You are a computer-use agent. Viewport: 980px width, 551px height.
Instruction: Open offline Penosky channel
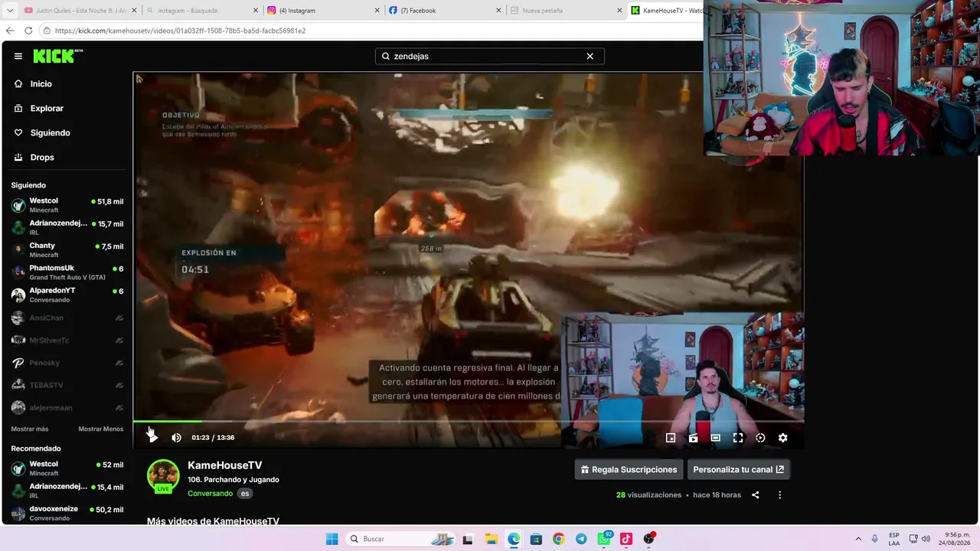coord(67,363)
